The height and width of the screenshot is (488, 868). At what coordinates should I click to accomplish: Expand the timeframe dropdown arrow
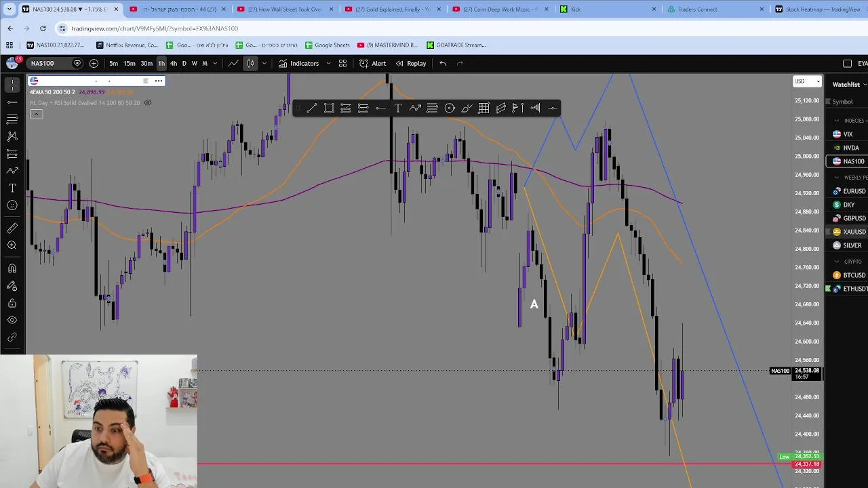tap(215, 63)
